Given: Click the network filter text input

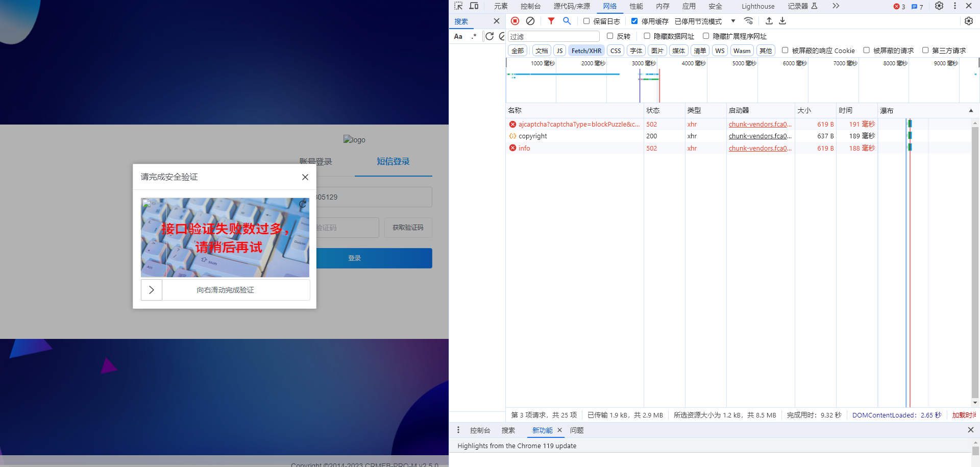Looking at the screenshot, I should coord(553,36).
